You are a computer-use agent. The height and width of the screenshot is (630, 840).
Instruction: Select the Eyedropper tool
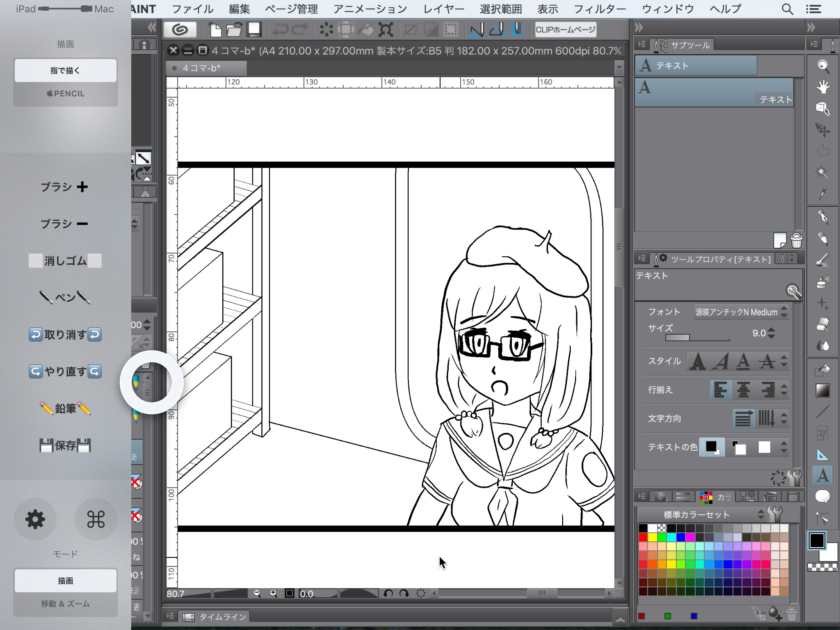(823, 194)
